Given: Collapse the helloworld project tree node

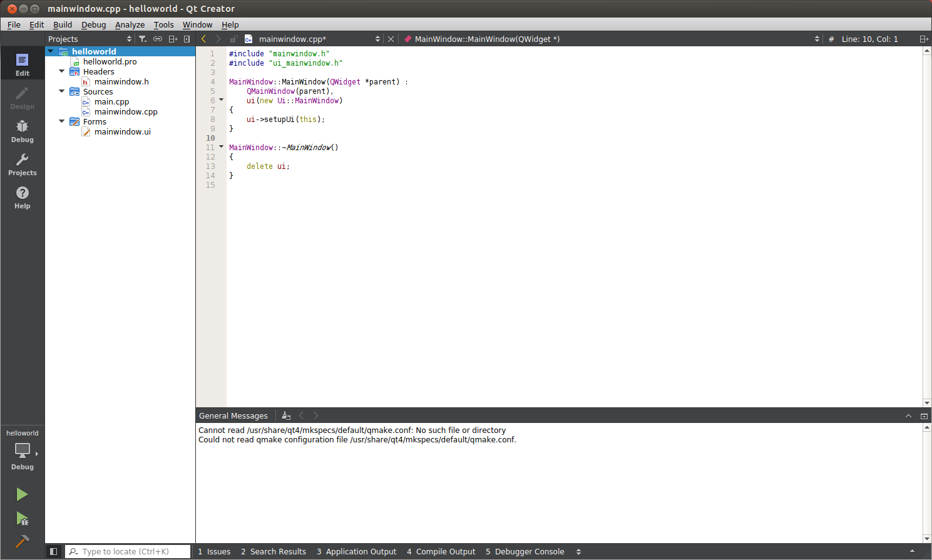Looking at the screenshot, I should pyautogui.click(x=51, y=51).
